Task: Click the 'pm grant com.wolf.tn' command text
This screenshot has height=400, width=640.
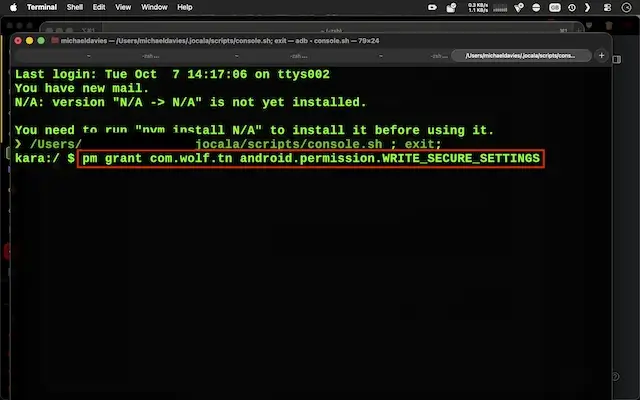Action: click(x=311, y=158)
